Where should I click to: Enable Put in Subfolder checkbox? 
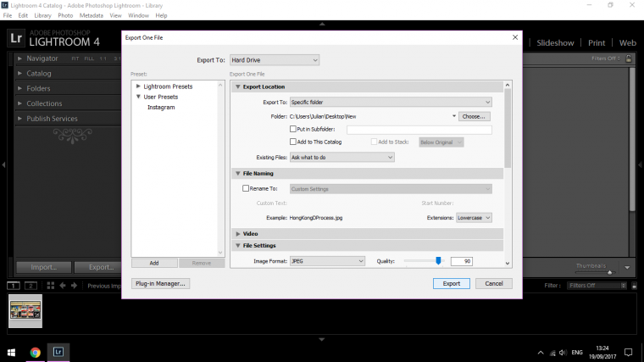[293, 129]
